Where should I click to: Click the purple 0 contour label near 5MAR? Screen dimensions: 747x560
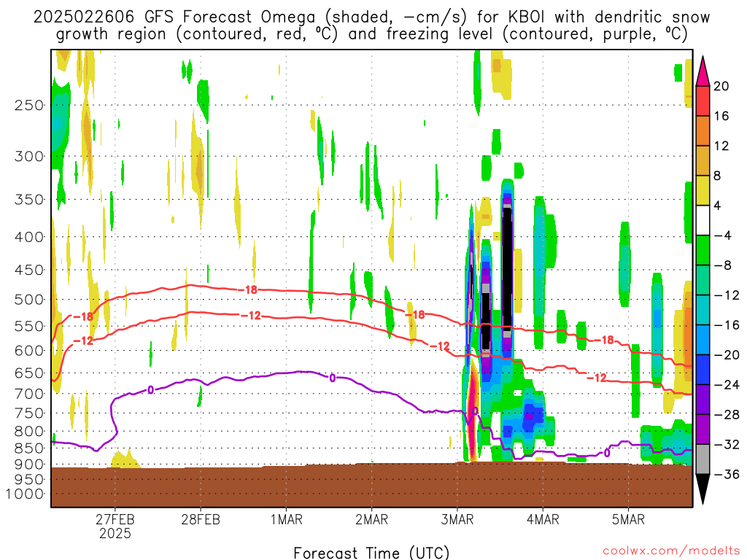pos(606,453)
